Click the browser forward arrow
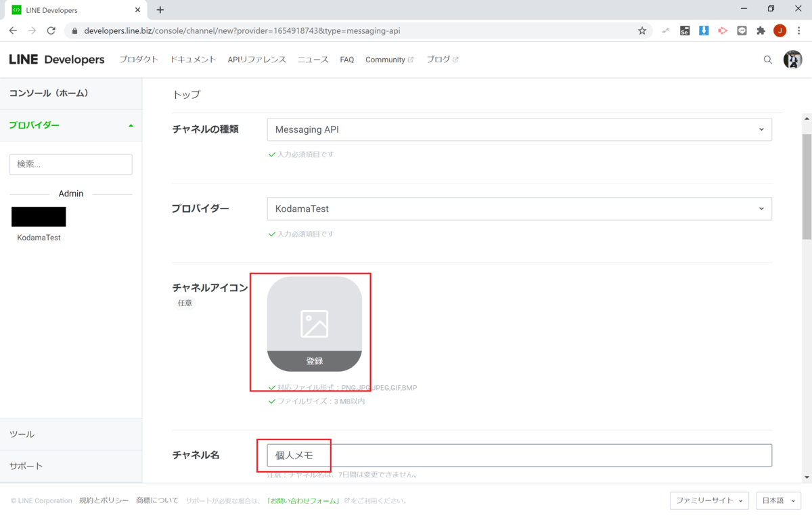Viewport: 812px width, 518px height. 32,30
